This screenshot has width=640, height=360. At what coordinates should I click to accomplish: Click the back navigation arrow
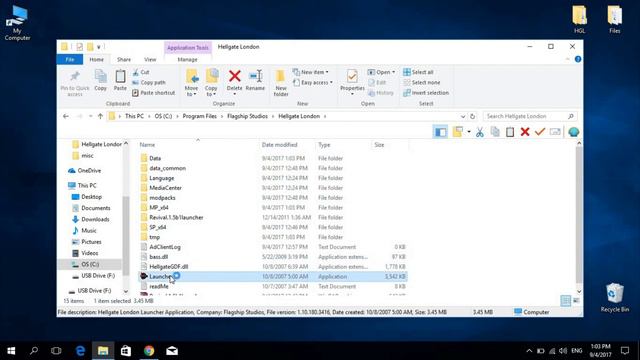[66, 116]
